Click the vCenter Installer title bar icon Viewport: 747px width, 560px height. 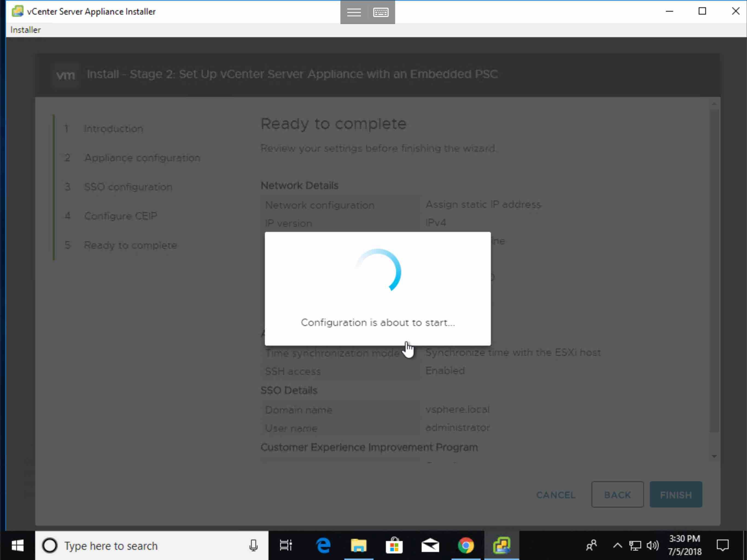[17, 11]
